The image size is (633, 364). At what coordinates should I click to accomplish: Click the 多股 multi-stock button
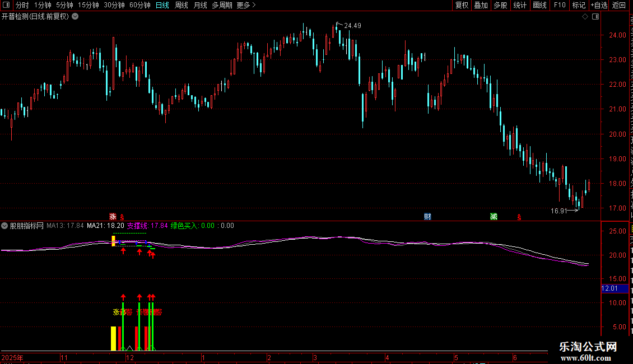coord(501,5)
